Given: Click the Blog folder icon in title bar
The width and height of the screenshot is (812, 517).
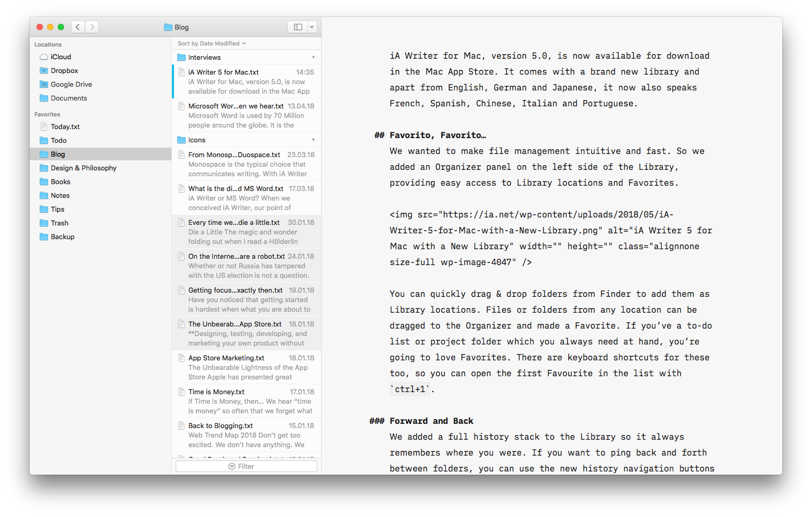Looking at the screenshot, I should tap(168, 27).
